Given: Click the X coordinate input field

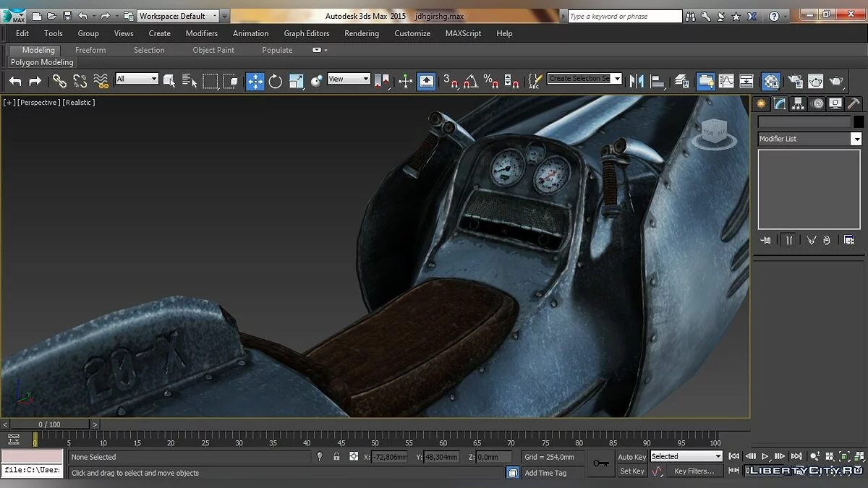Looking at the screenshot, I should point(388,457).
